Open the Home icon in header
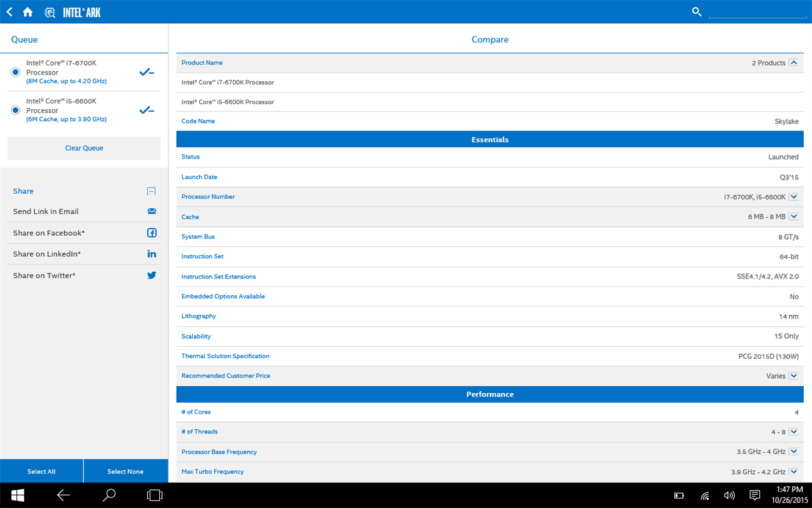812x508 pixels. click(28, 12)
